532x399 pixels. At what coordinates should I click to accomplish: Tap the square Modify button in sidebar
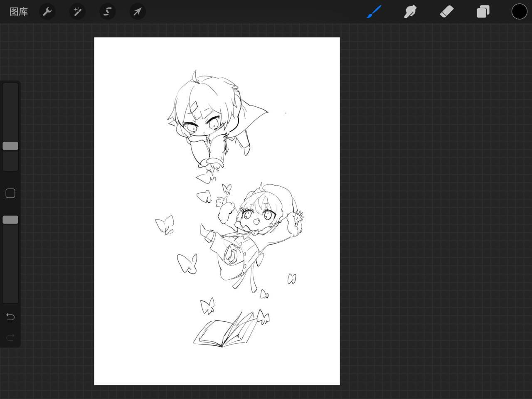pyautogui.click(x=10, y=193)
